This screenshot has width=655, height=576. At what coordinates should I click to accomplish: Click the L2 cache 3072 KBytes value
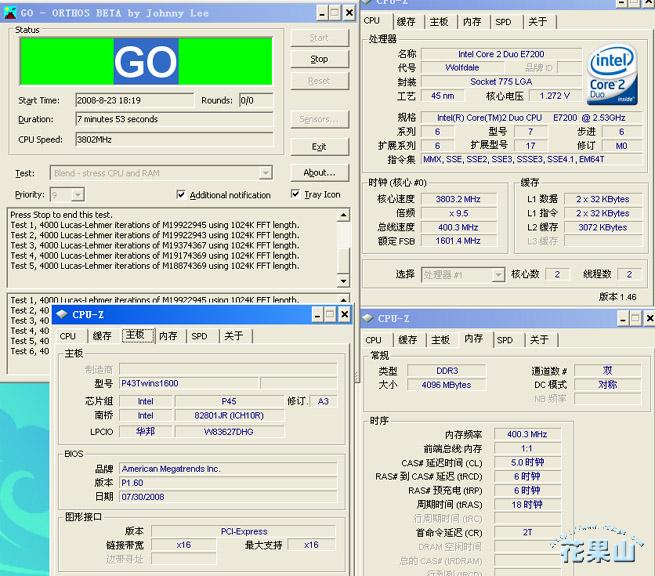pyautogui.click(x=602, y=227)
